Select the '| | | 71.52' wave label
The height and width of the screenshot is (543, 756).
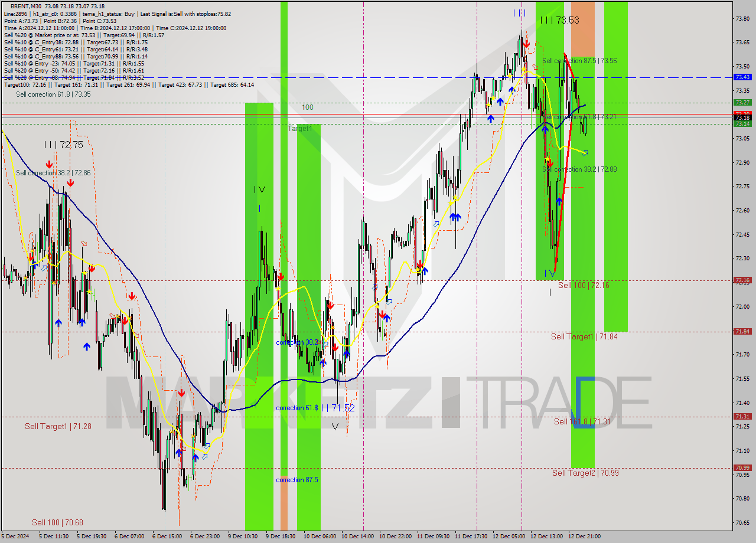click(x=338, y=408)
